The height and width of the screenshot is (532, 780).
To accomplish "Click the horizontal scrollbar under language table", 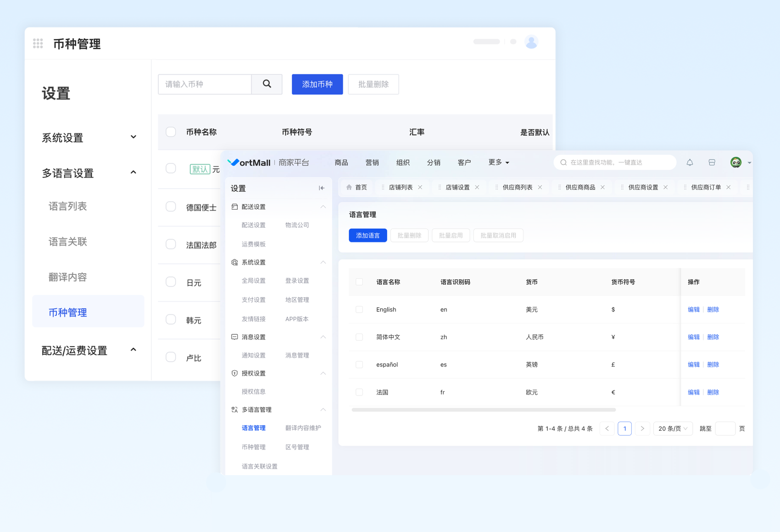I will (483, 410).
